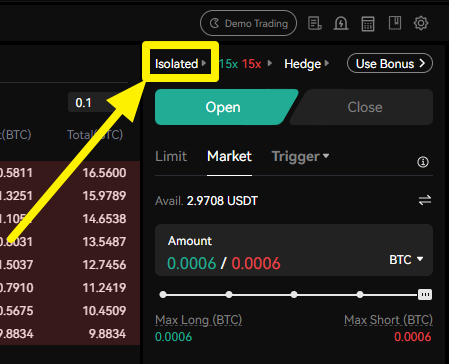The height and width of the screenshot is (364, 449).
Task: Click the Max Long (BTC) label
Action: (x=198, y=320)
